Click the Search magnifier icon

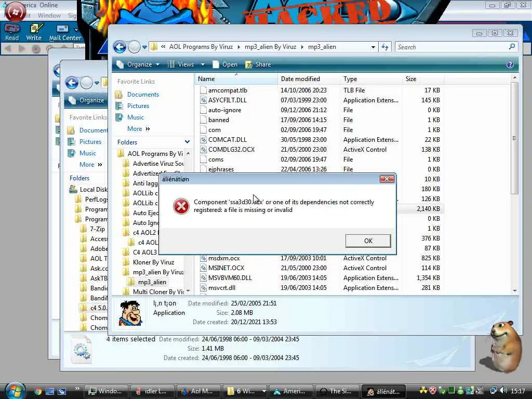click(512, 47)
